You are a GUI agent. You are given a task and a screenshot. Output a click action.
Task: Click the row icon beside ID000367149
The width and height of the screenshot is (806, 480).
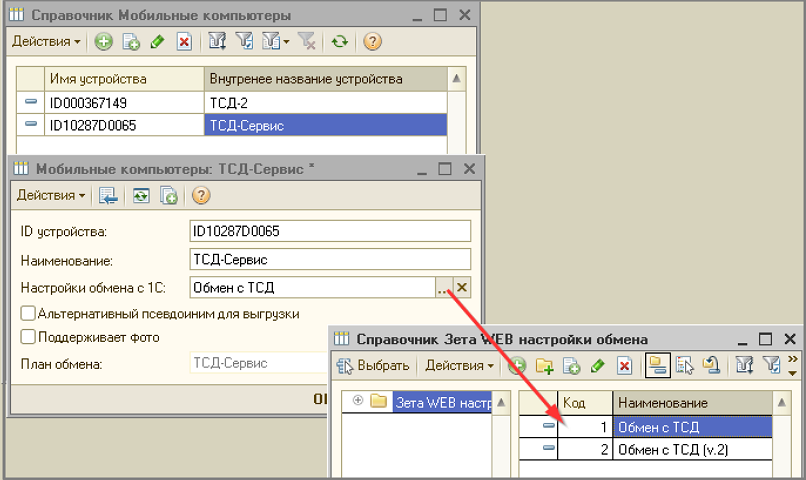[x=31, y=102]
